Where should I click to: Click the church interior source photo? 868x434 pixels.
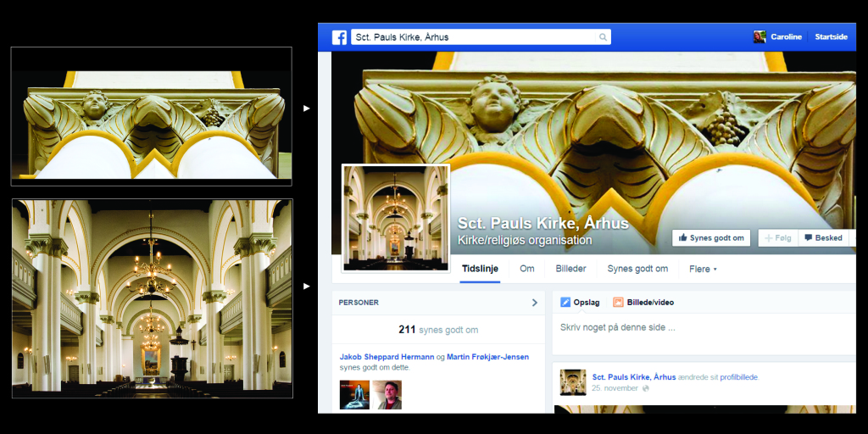coord(153,298)
